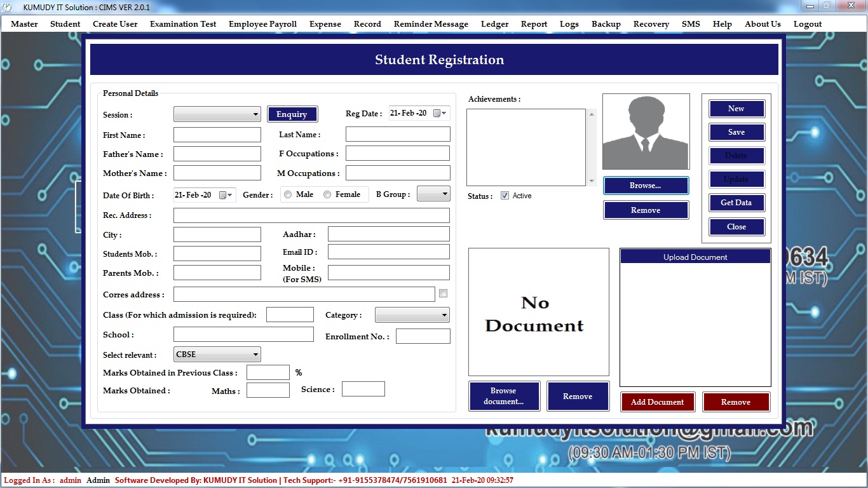Open the Examination Test menu
The height and width of the screenshot is (488, 868).
tap(183, 24)
